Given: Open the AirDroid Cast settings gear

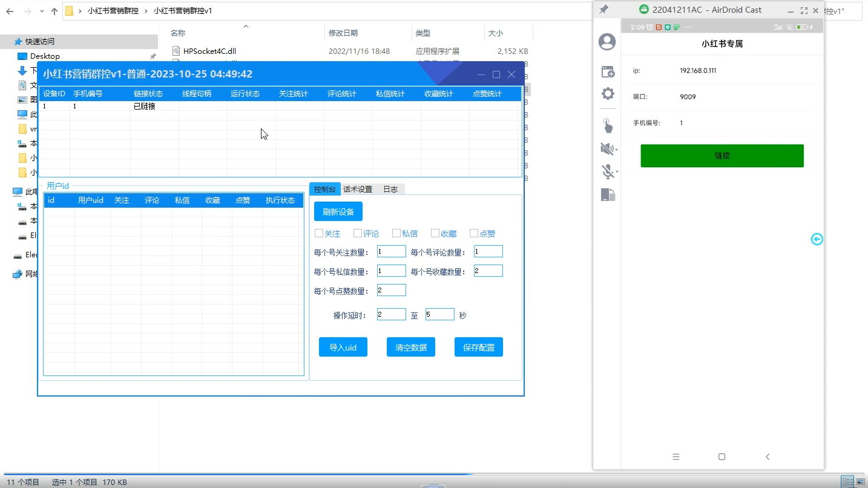Looking at the screenshot, I should coord(607,94).
